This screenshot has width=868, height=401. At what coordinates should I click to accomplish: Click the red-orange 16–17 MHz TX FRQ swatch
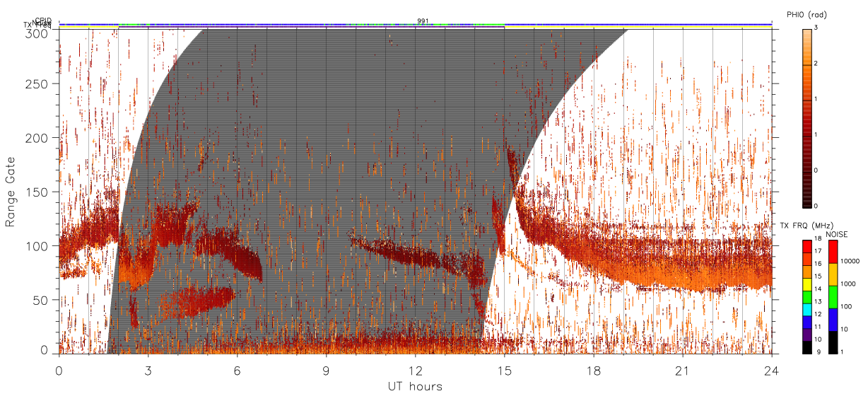[x=807, y=259]
